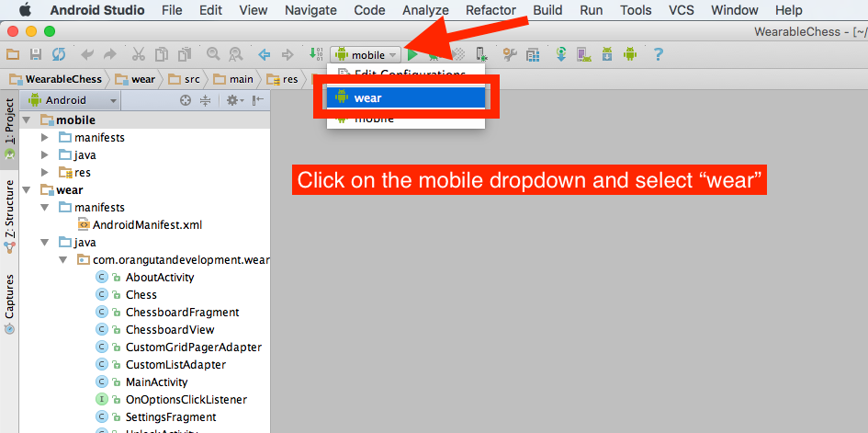Open the VCS menu
868x433 pixels.
coord(681,10)
